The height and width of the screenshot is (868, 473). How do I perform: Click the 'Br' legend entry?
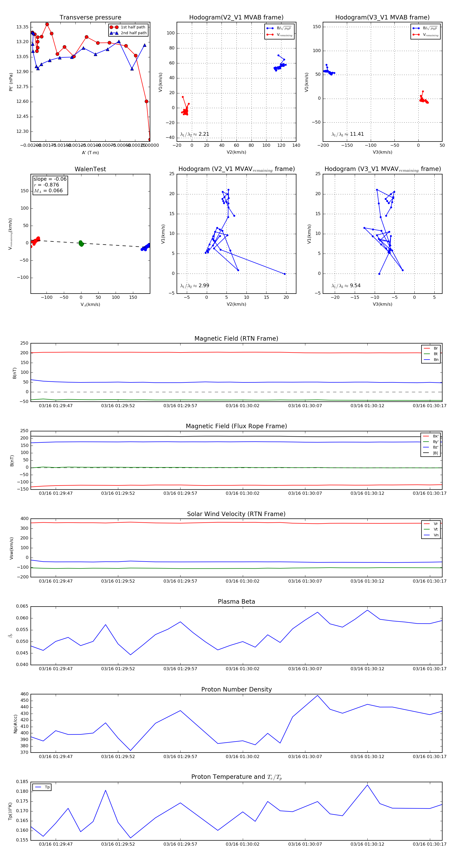tap(431, 349)
